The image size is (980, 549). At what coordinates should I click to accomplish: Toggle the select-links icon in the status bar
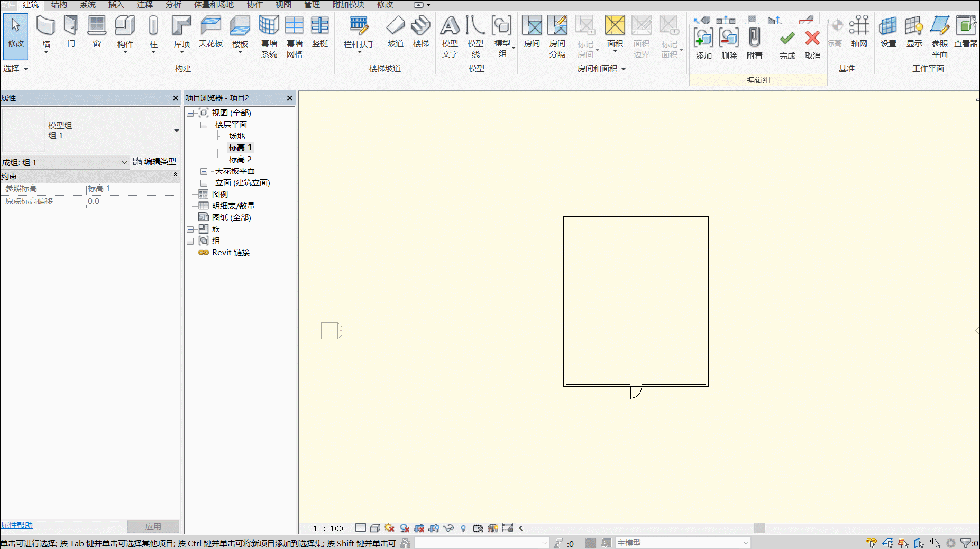pyautogui.click(x=872, y=543)
